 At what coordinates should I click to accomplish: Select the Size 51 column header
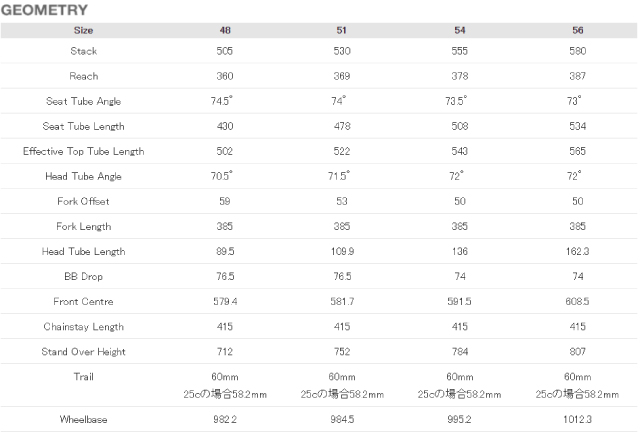(x=342, y=30)
